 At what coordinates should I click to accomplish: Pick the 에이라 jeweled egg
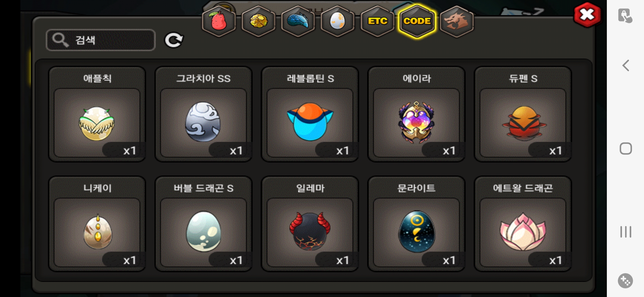pos(416,114)
